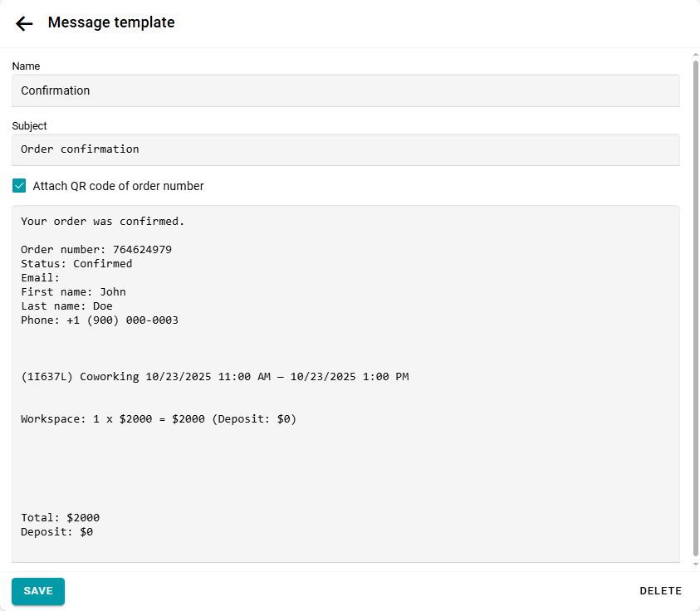Image resolution: width=700 pixels, height=611 pixels.
Task: Click the Phone number line in body
Action: pyautogui.click(x=100, y=320)
